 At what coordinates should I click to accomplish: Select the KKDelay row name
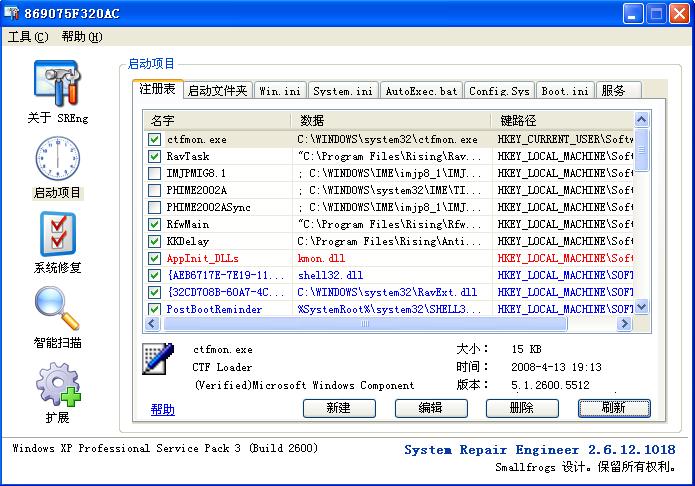pyautogui.click(x=187, y=241)
